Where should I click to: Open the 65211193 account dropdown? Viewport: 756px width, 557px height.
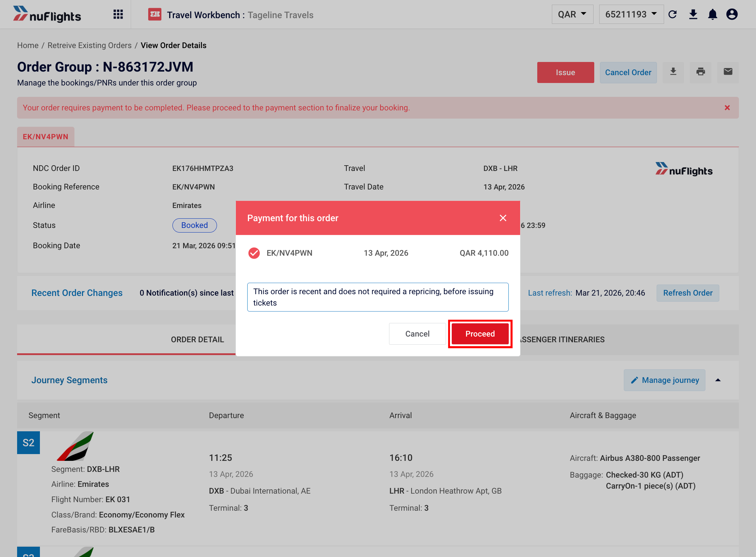tap(631, 14)
